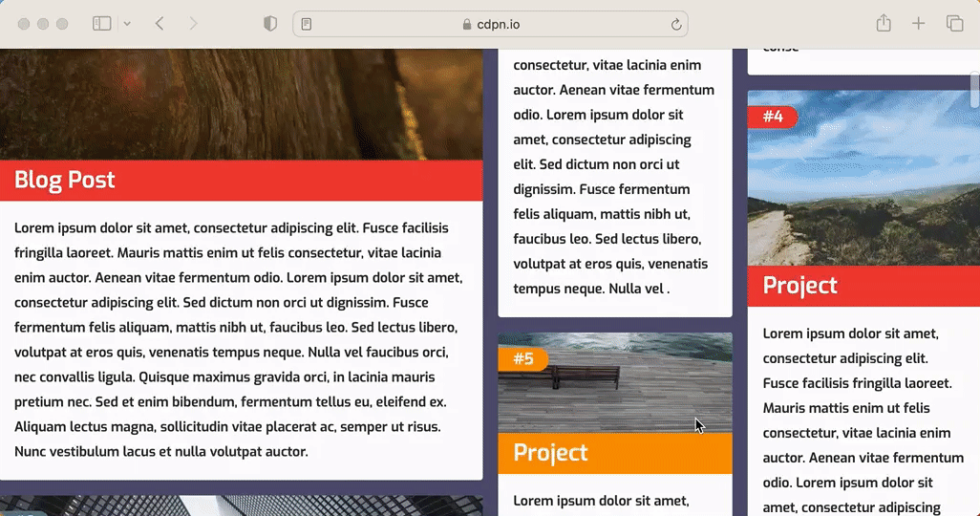Show the tab overview icon

pyautogui.click(x=954, y=24)
